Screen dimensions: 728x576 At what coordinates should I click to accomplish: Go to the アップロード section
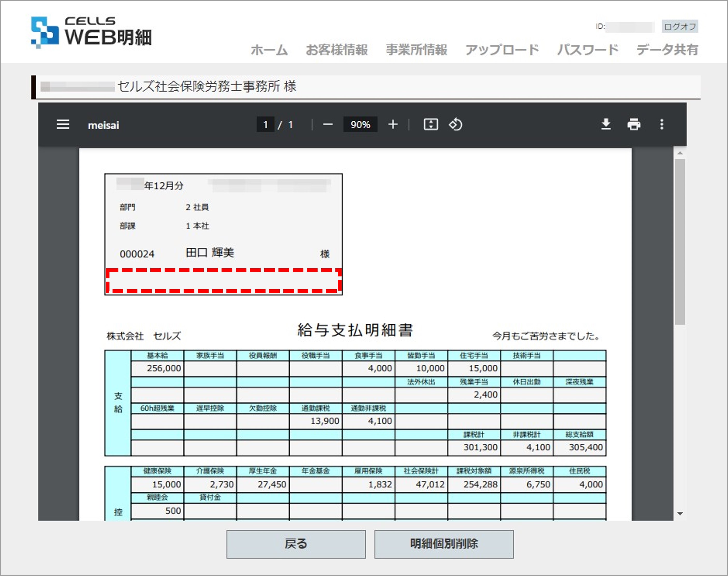pos(502,50)
